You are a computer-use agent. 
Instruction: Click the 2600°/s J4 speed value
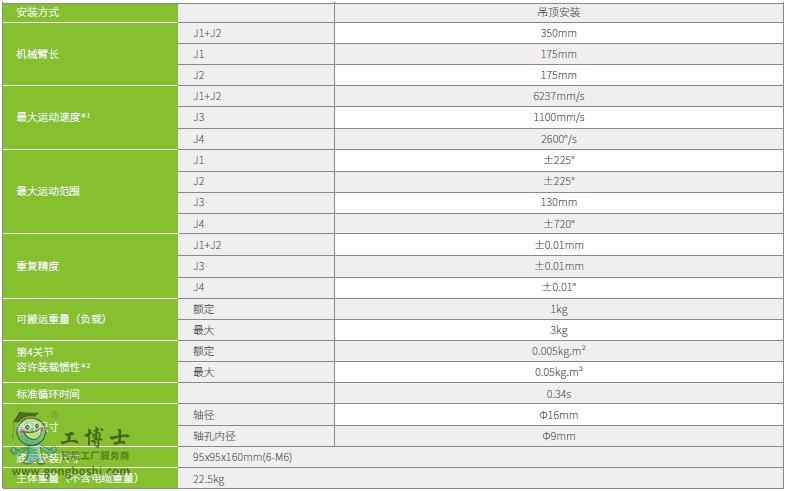558,139
